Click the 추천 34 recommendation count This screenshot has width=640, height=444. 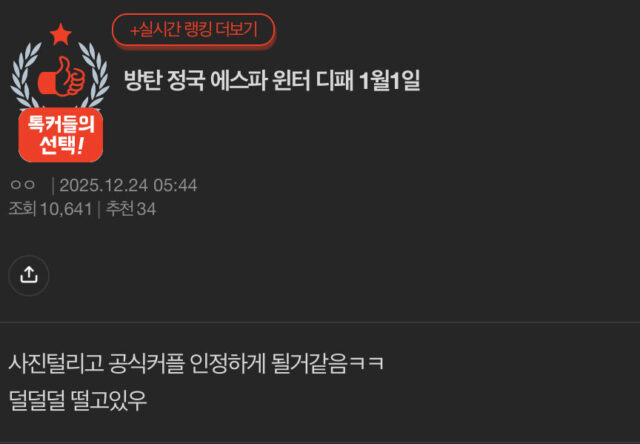[x=131, y=209]
